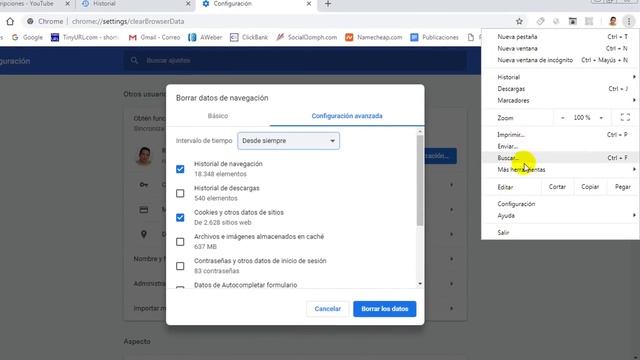Select Enviar... from Chrome menu
The image size is (640, 360).
(559, 146)
